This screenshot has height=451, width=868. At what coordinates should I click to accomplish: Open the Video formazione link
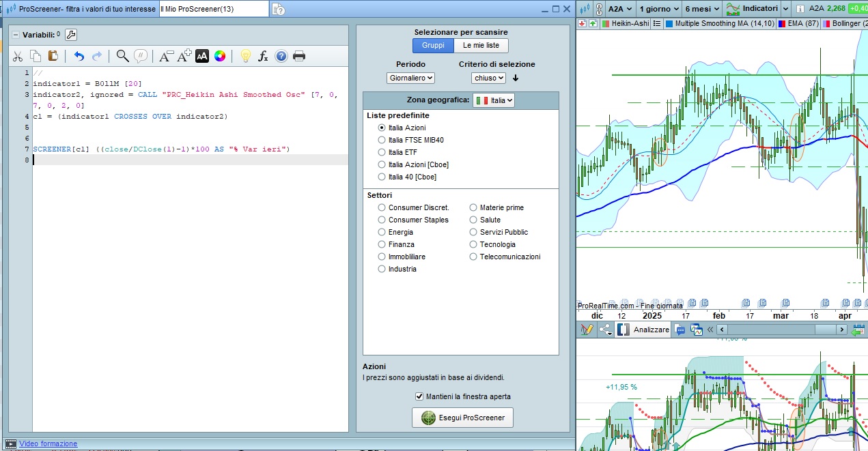[x=48, y=443]
